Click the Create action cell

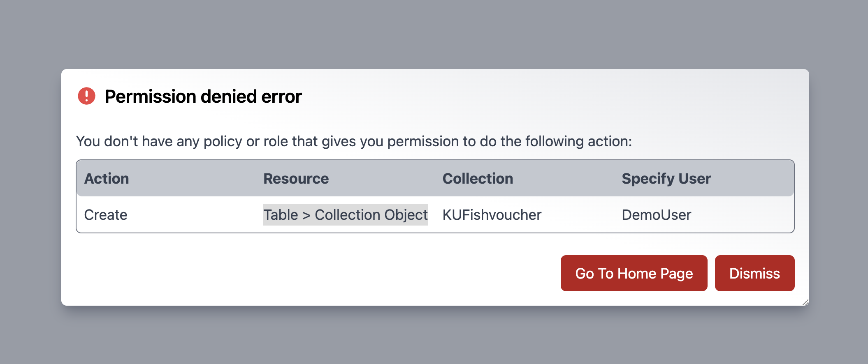click(105, 214)
